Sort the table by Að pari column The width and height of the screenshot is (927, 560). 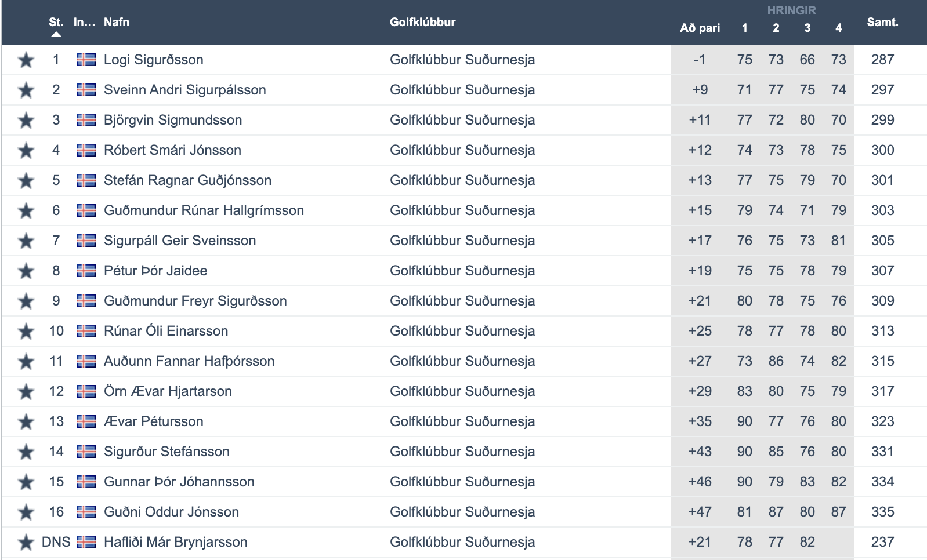coord(700,28)
